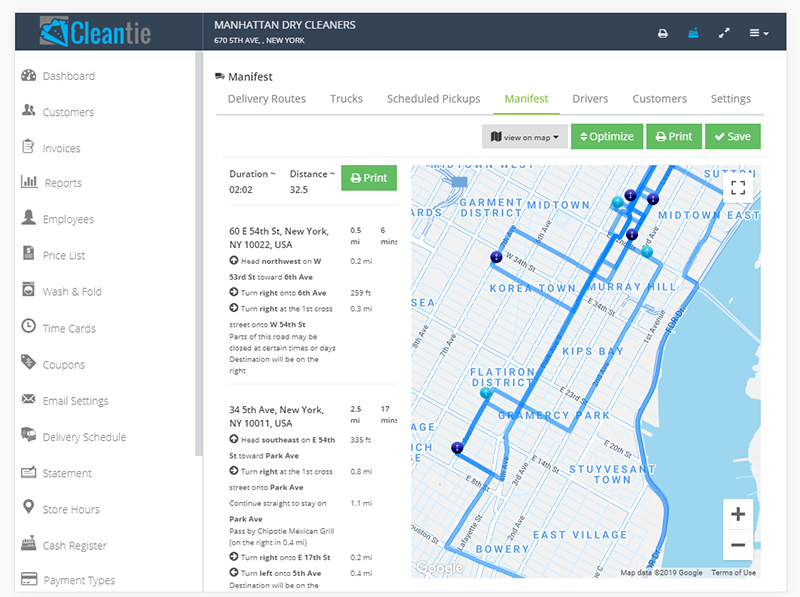The height and width of the screenshot is (597, 800).
Task: Click the printer icon in top header
Action: click(662, 33)
